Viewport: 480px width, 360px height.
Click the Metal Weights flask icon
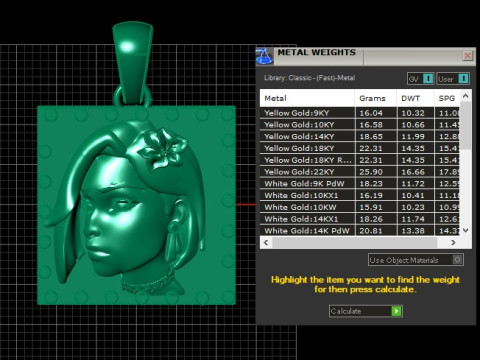265,56
